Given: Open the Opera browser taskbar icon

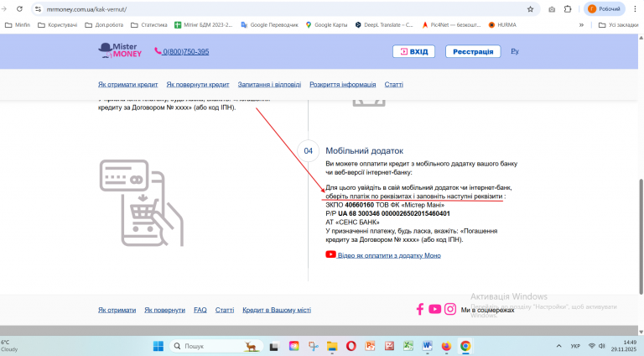Looking at the screenshot, I should pyautogui.click(x=351, y=346).
